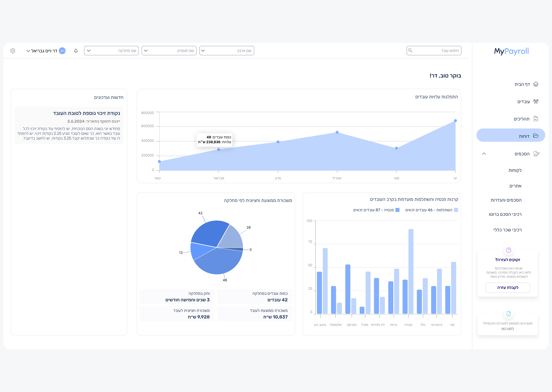The width and height of the screenshot is (552, 392).
Task: Click the קרנות פנסיה והשתלמות chart title
Action: click(414, 199)
